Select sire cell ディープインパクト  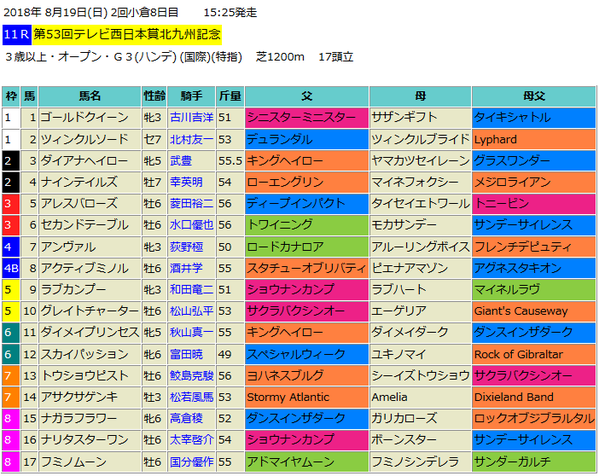tap(306, 204)
